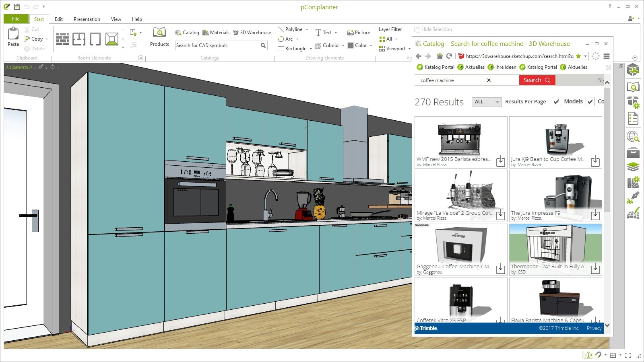Viewport: 644px width, 362px height.
Task: Click the Undo arrow in title bar
Action: (27, 7)
